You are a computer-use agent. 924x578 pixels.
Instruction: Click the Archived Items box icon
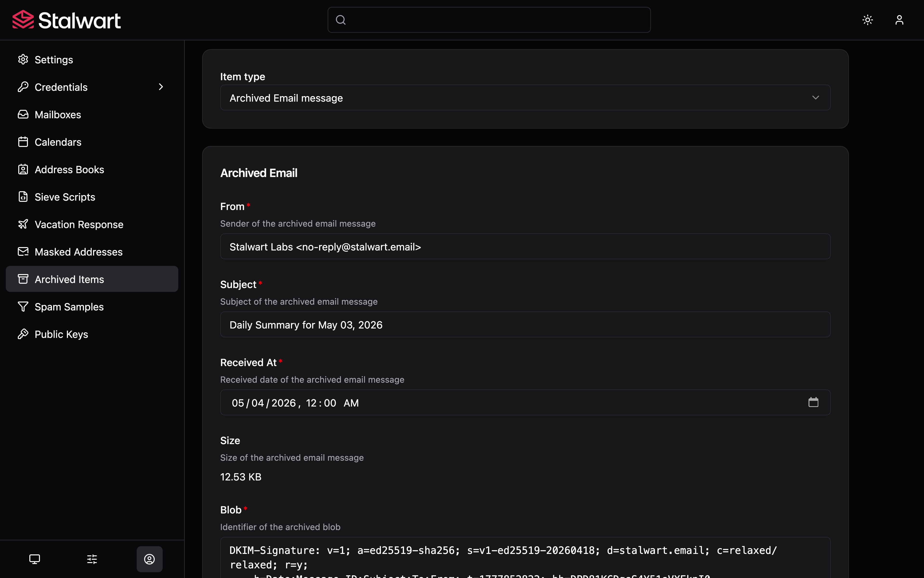(23, 279)
